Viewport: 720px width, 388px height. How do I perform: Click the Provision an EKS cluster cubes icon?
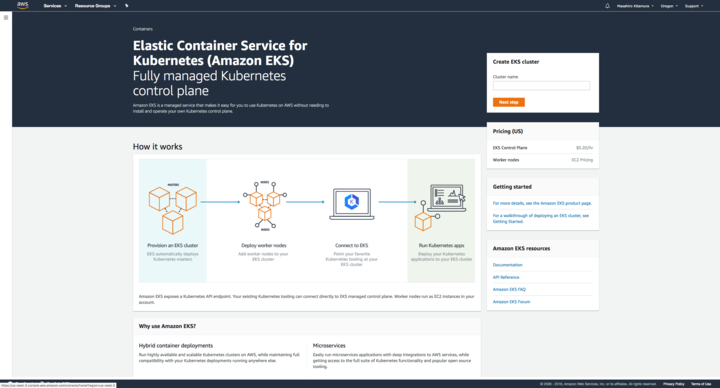click(x=173, y=209)
